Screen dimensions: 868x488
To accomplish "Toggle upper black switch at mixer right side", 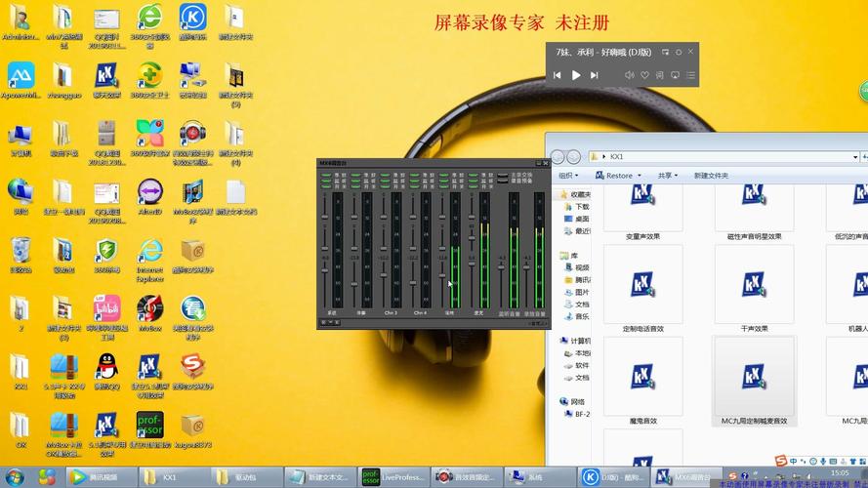I will pos(503,176).
